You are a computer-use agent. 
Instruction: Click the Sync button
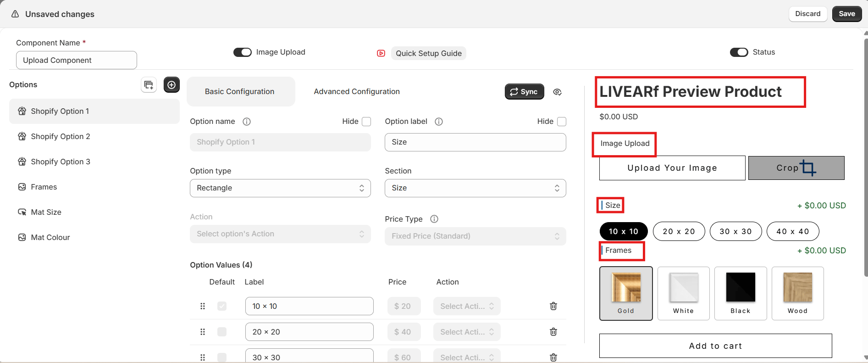(x=525, y=92)
